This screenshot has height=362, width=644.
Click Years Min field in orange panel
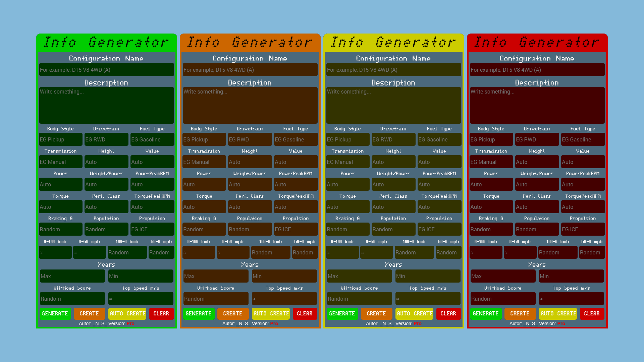click(284, 276)
